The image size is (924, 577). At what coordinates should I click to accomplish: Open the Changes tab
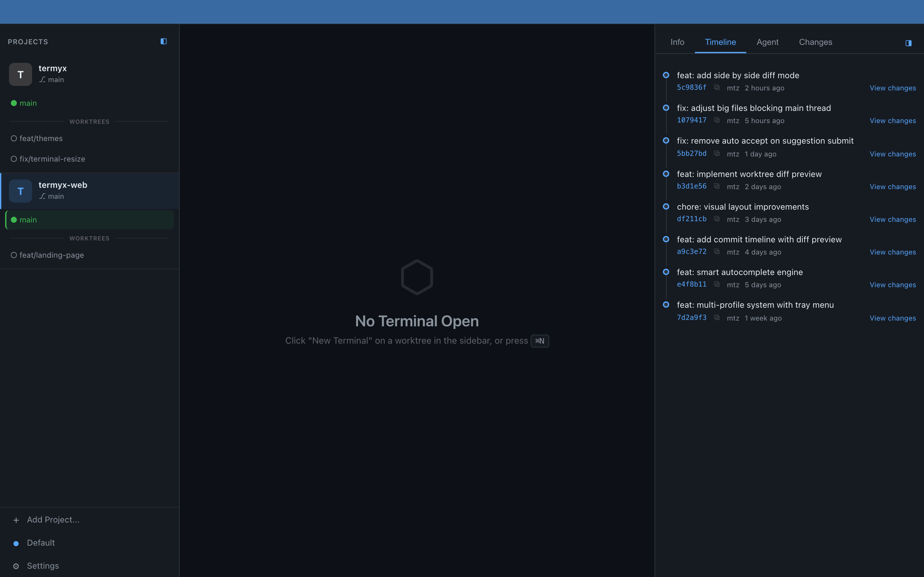pos(816,42)
